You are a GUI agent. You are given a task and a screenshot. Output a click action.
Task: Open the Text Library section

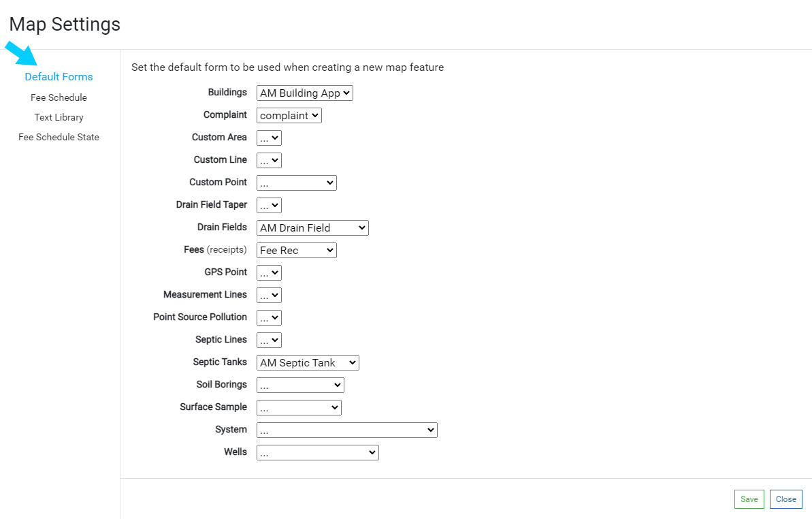pos(59,117)
